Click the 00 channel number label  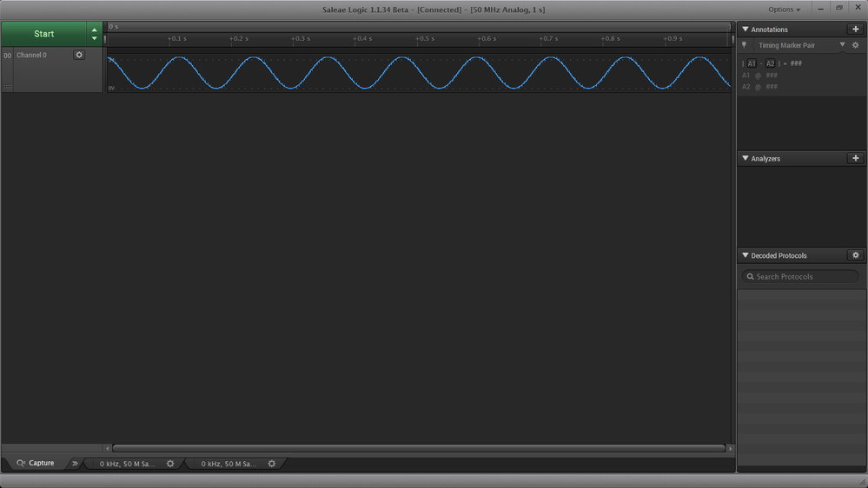click(7, 56)
